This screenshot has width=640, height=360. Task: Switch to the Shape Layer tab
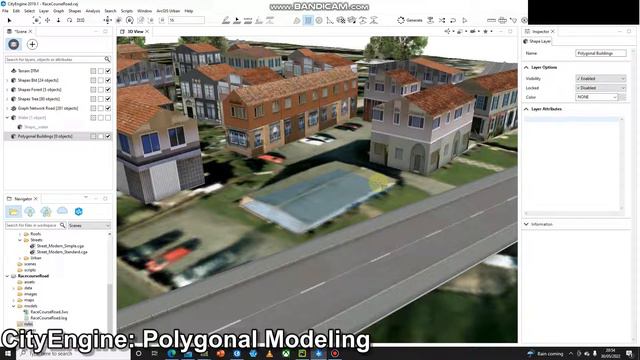[537, 41]
